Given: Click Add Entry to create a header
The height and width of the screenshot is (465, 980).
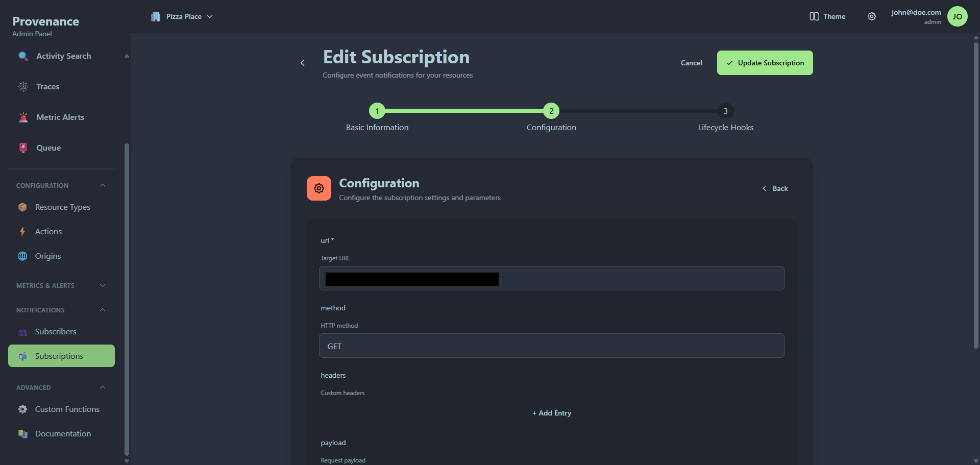Looking at the screenshot, I should [551, 413].
